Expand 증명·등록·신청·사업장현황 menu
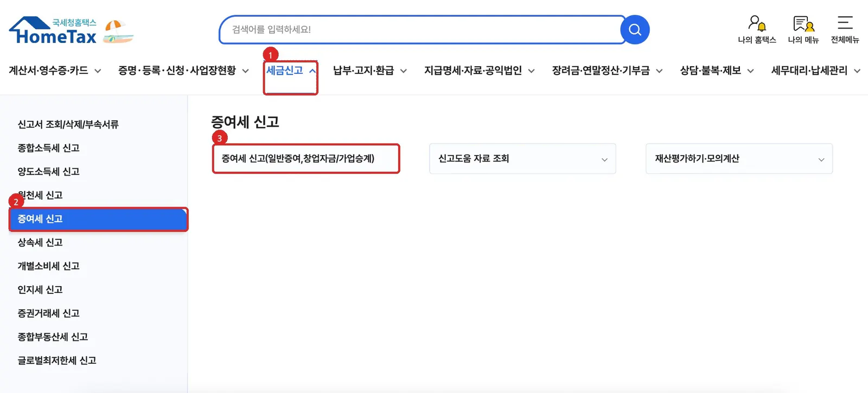 tap(183, 70)
